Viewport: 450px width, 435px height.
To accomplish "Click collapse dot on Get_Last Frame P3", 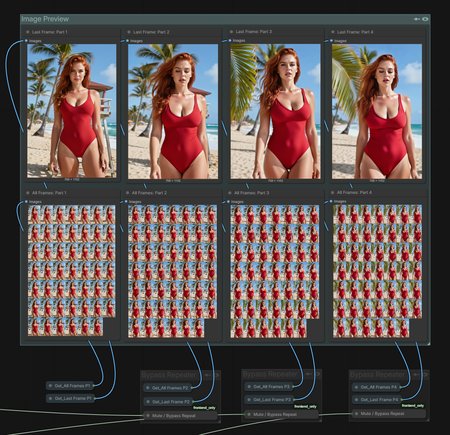I will click(249, 399).
